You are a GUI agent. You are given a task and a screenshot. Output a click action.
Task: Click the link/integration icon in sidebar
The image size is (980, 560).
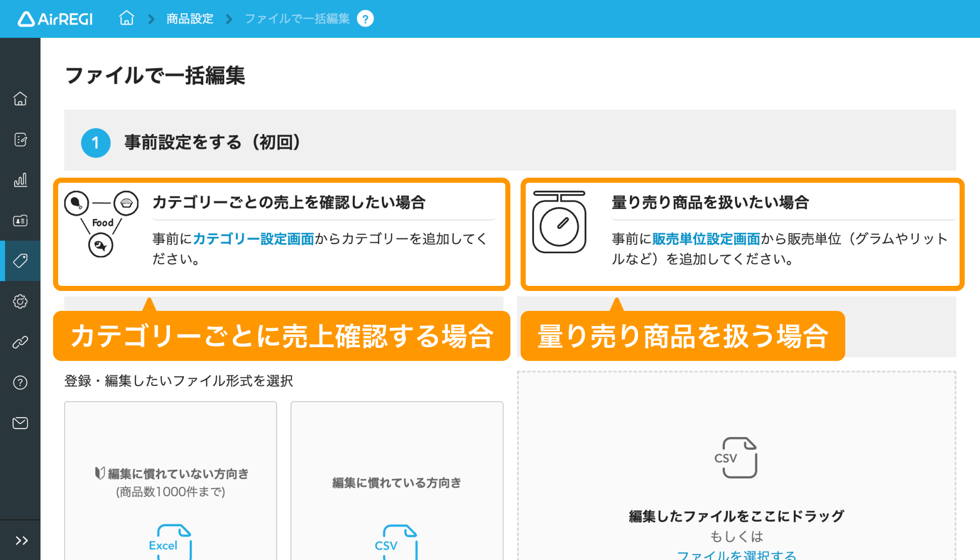coord(20,342)
